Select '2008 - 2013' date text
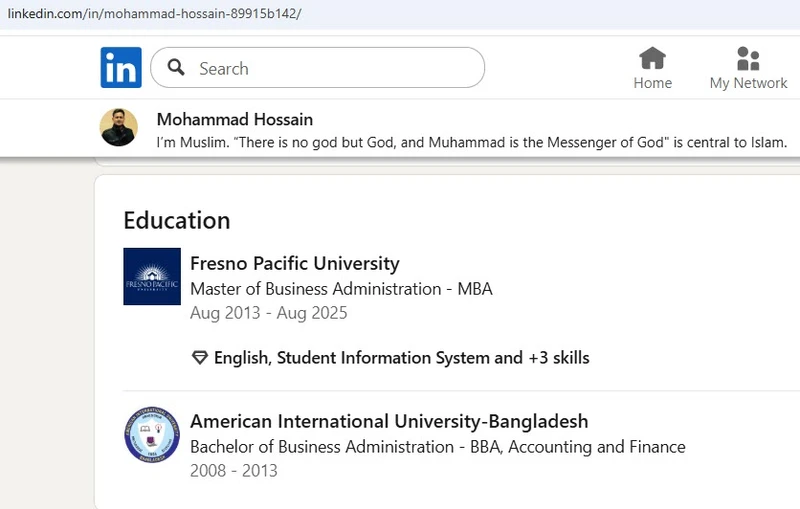Screen dimensions: 800x509 [x=234, y=470]
